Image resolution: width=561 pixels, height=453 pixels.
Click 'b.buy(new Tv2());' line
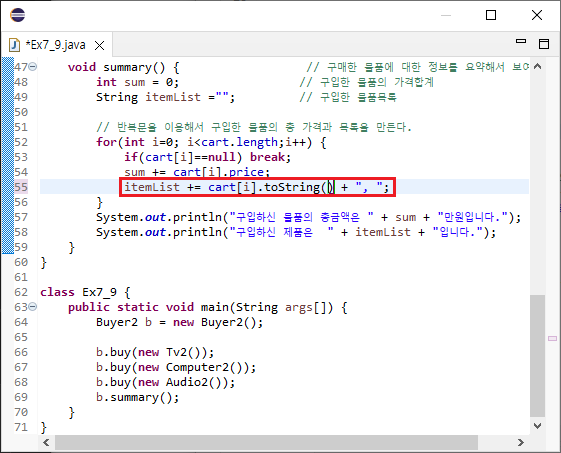155,352
